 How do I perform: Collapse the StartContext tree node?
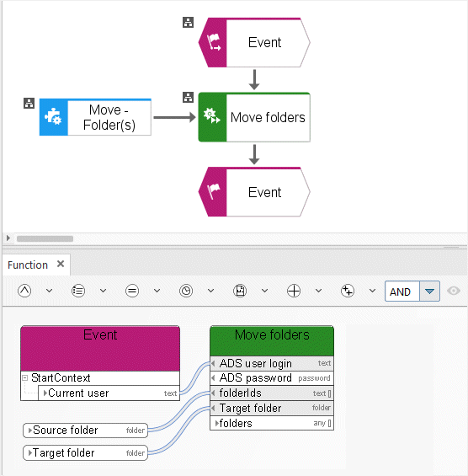point(25,378)
